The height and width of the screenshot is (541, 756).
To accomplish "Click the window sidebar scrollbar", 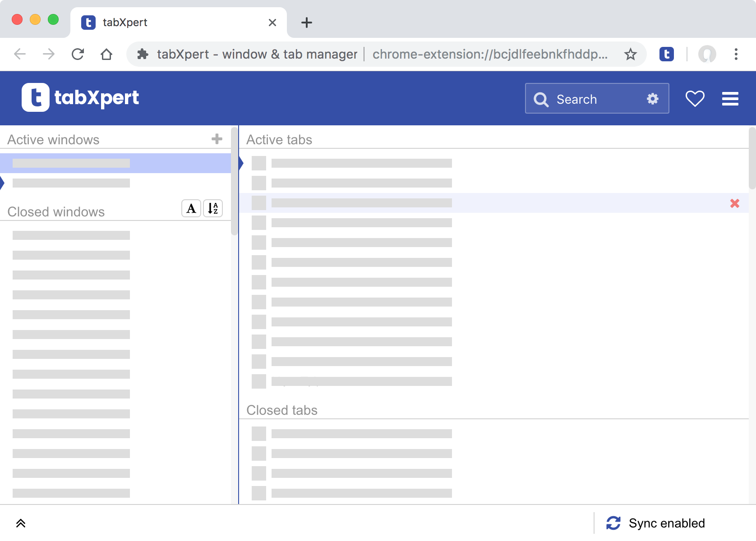I will 234,181.
